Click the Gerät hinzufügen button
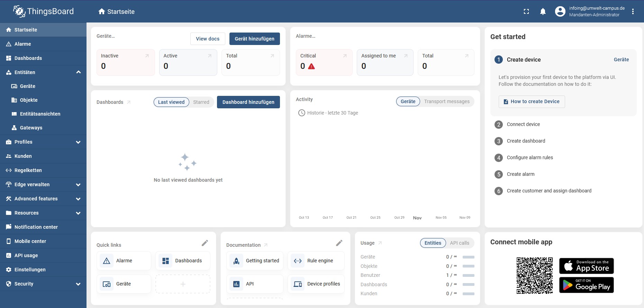The image size is (644, 308). [x=254, y=39]
